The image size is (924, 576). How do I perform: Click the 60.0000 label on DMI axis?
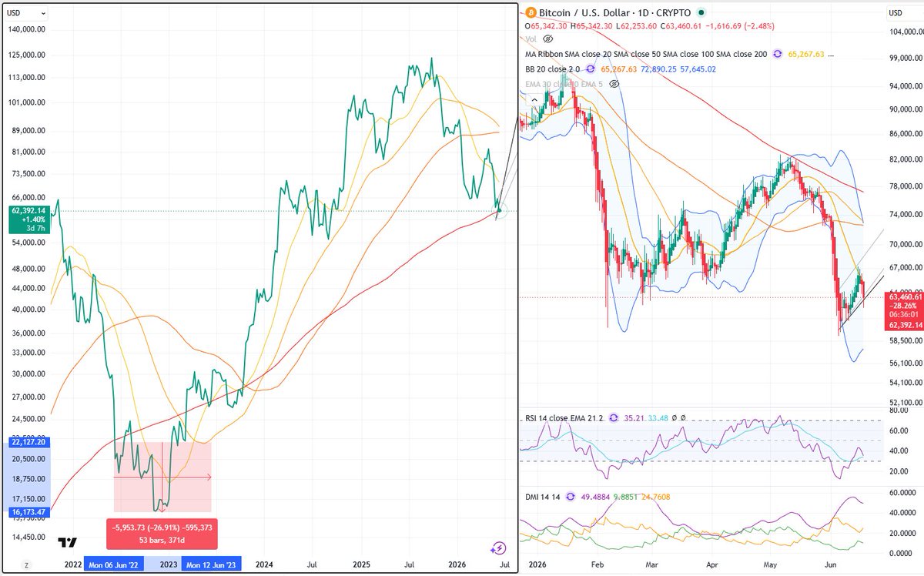click(902, 493)
